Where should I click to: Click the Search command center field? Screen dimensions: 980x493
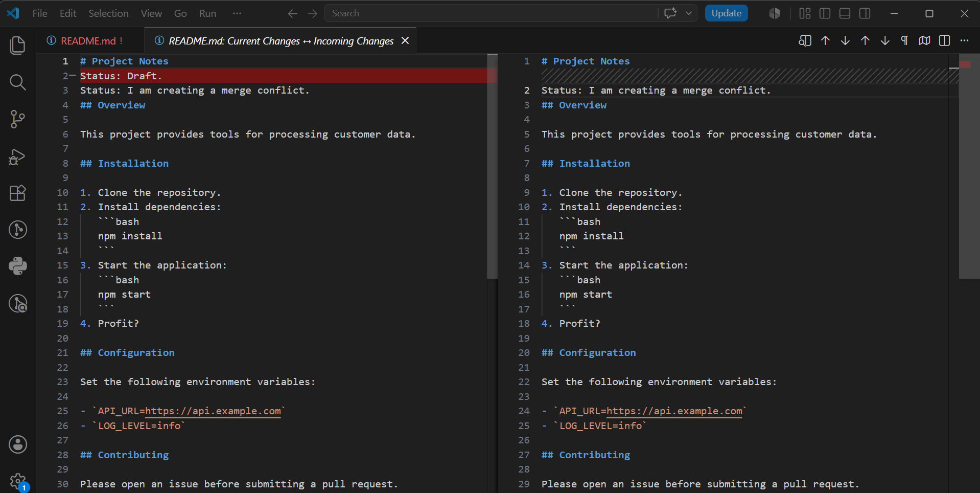tap(491, 13)
